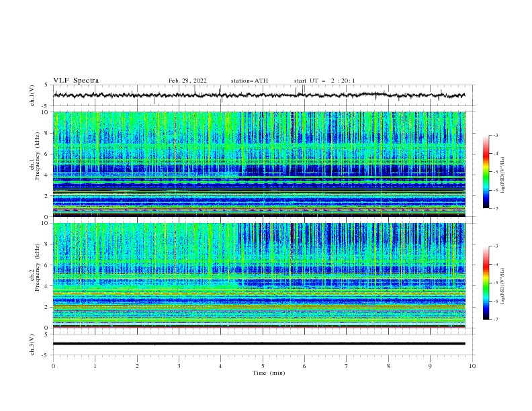The width and height of the screenshot is (532, 411).
Task: Click time axis tick label "2"
Action: [137, 366]
